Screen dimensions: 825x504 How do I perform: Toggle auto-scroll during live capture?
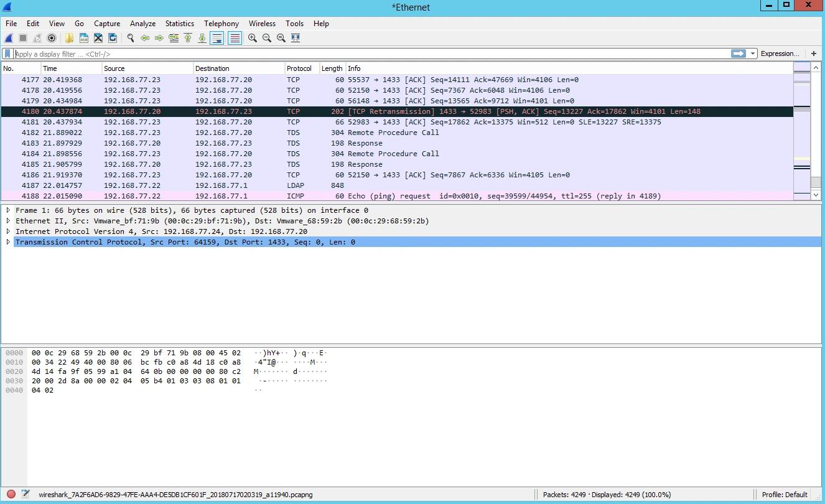pos(217,38)
